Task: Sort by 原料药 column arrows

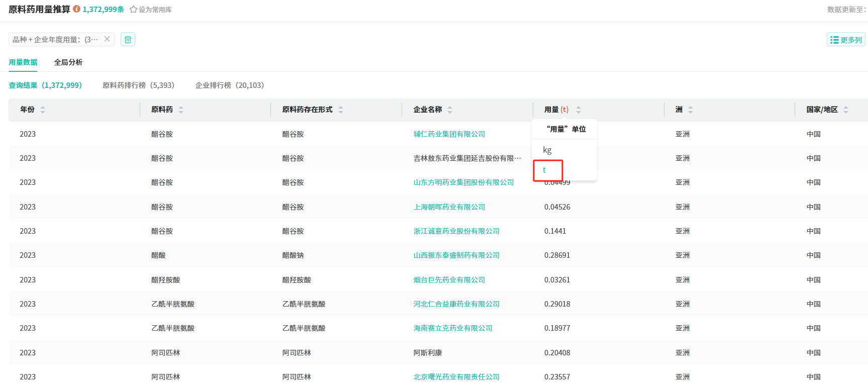Action: pyautogui.click(x=181, y=110)
